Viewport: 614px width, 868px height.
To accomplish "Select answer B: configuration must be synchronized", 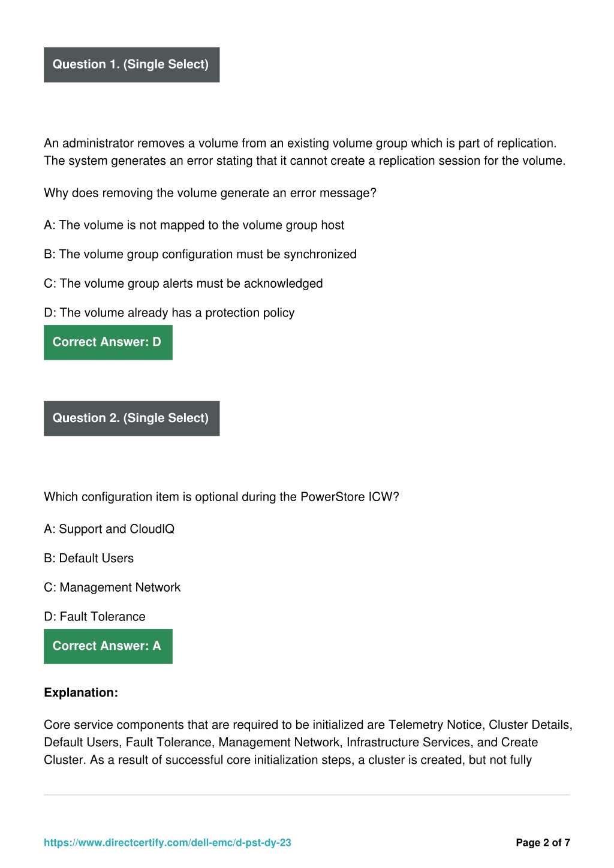I will point(200,254).
